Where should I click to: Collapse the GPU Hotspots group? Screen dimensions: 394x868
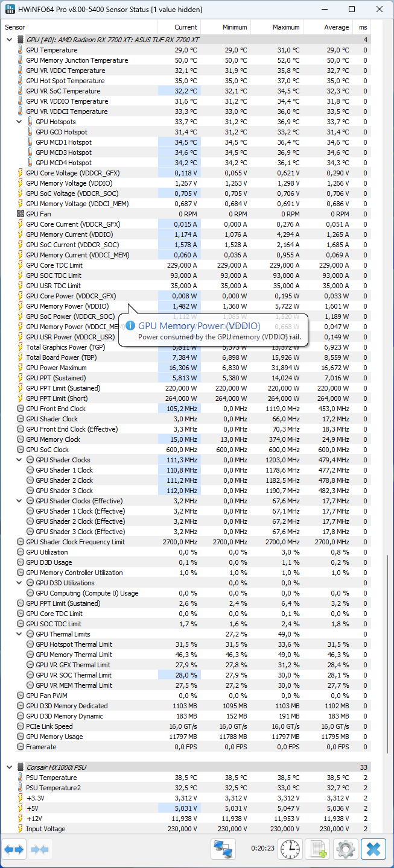point(19,122)
